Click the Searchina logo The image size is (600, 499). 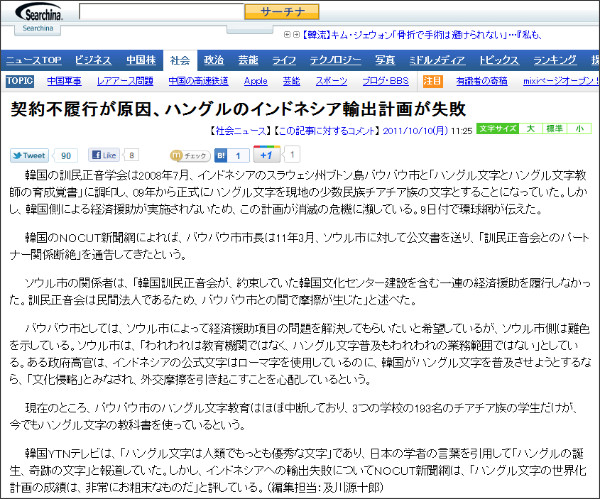pos(39,13)
